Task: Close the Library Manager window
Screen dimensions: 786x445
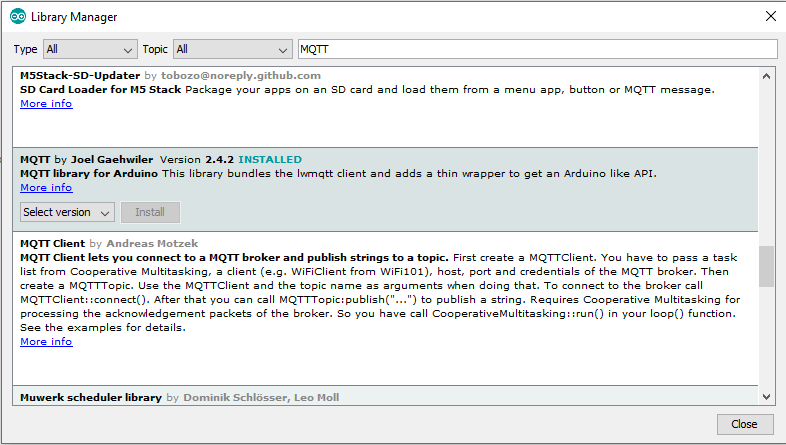Action: 770,17
